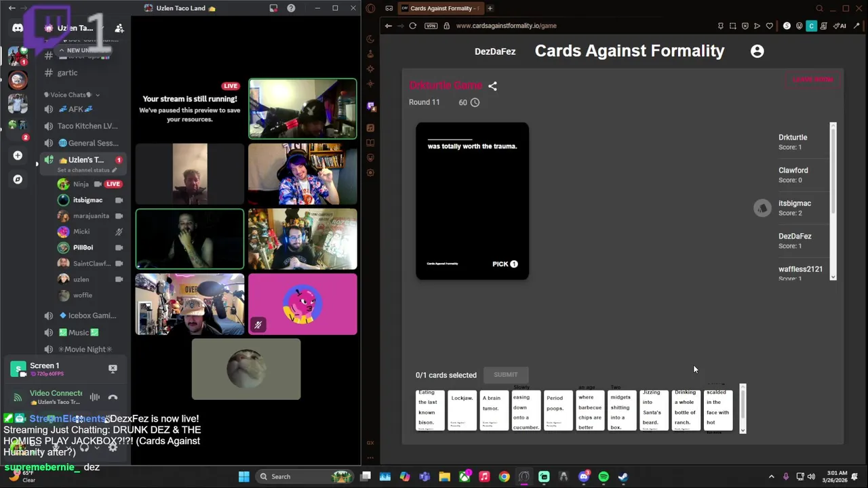Viewport: 868px width, 488px height.
Task: Open Twitch icon in browser sidebar
Action: [370, 106]
